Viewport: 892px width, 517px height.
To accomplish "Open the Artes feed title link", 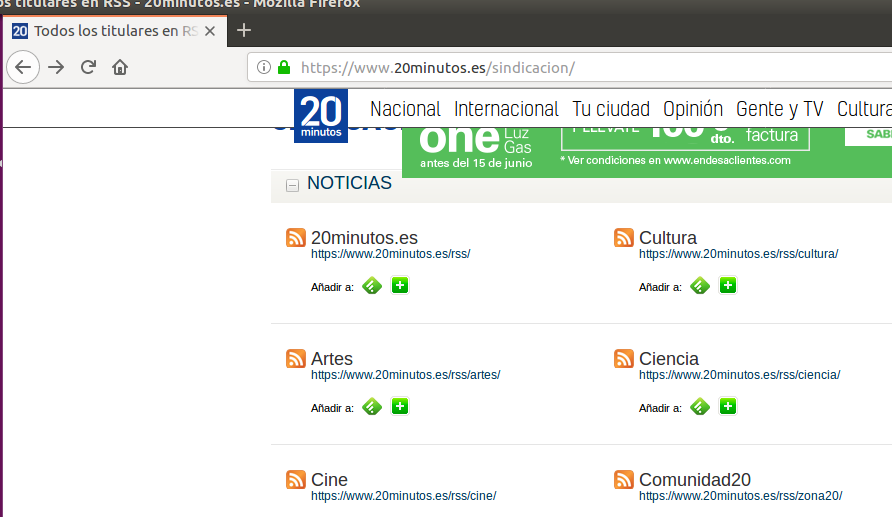I will point(332,358).
